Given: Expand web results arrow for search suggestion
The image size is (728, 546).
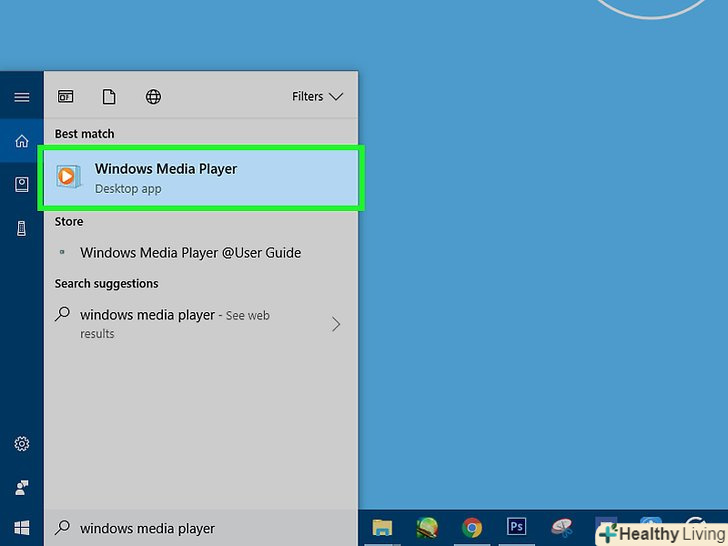Looking at the screenshot, I should [x=336, y=324].
